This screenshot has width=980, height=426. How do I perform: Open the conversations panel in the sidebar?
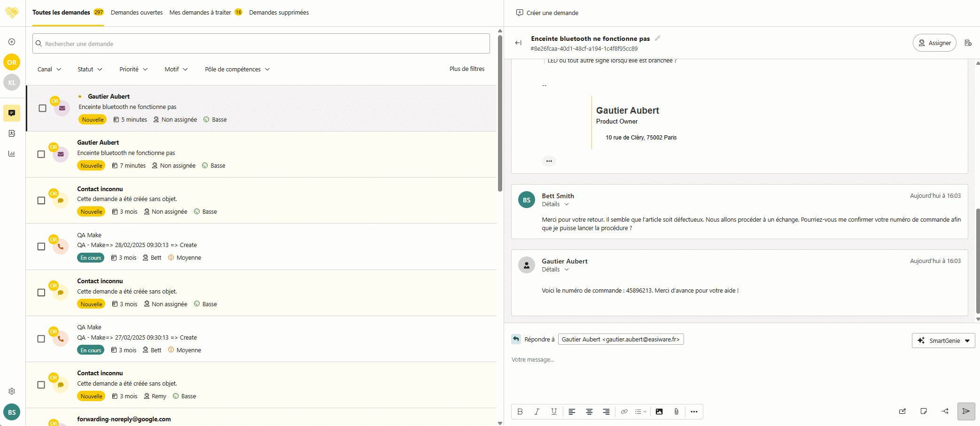(x=11, y=113)
